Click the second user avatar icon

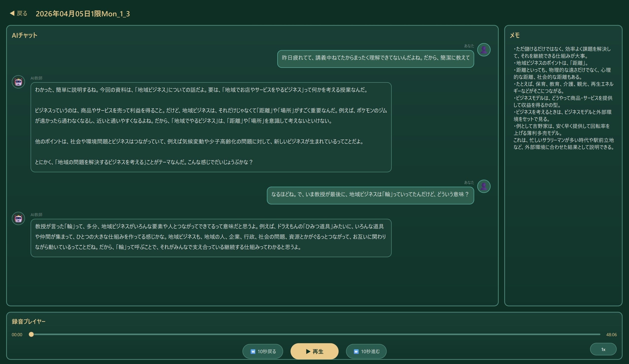[x=484, y=186]
